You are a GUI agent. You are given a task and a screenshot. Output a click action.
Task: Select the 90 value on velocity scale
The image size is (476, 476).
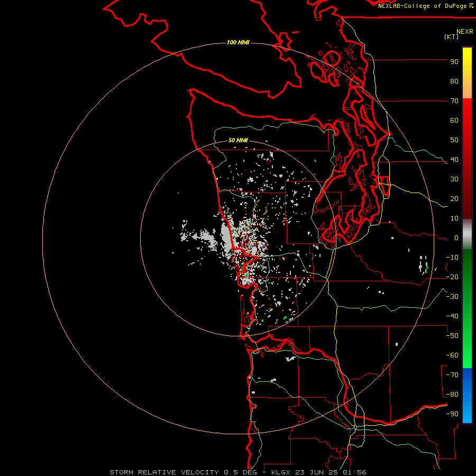click(x=454, y=62)
